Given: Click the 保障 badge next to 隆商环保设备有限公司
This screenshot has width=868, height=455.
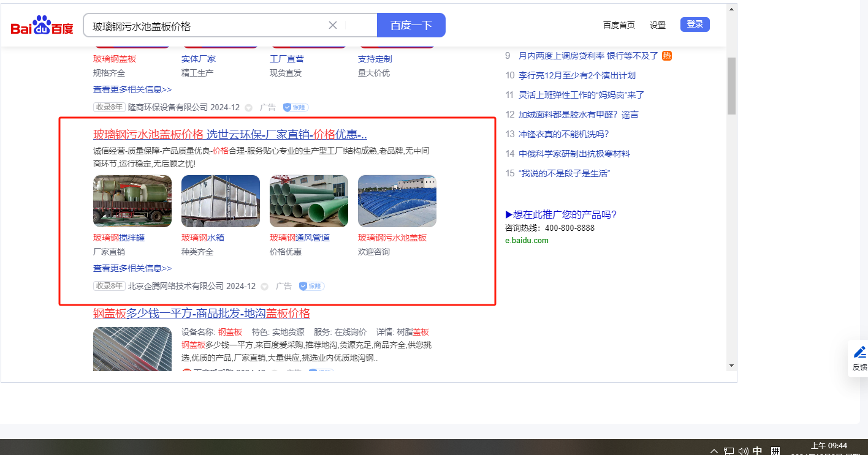Looking at the screenshot, I should click(295, 107).
